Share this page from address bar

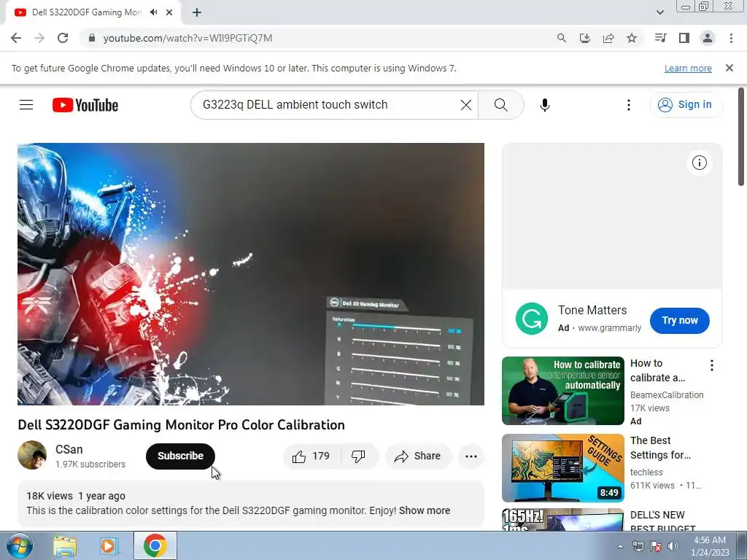coord(608,38)
